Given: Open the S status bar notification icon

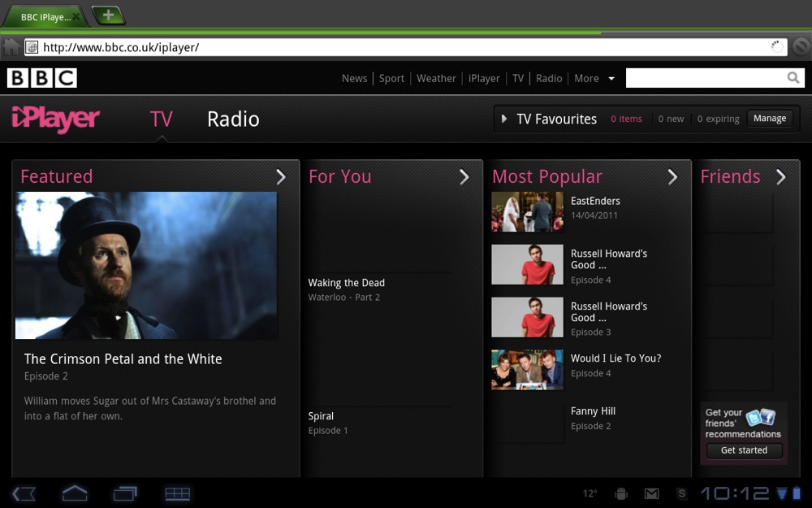Looking at the screenshot, I should (681, 493).
